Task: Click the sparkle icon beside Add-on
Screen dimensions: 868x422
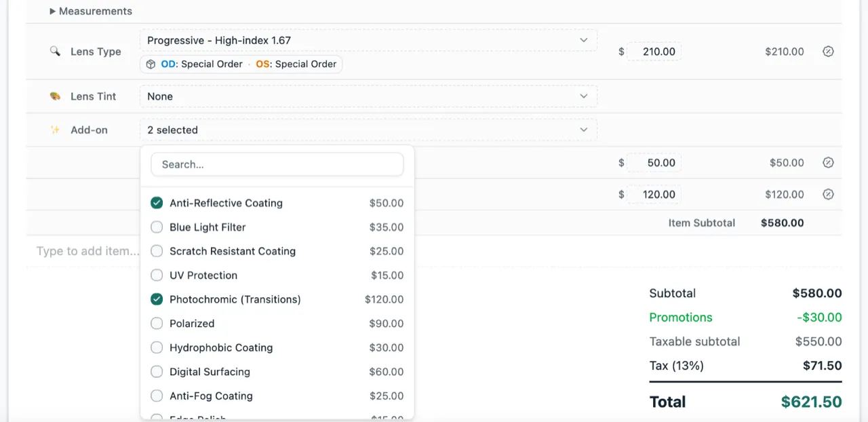Action: 55,130
